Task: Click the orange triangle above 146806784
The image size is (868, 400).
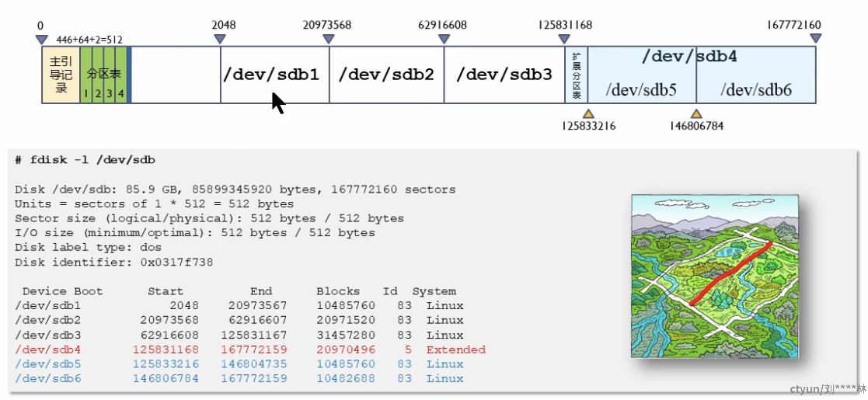Action: click(x=696, y=113)
